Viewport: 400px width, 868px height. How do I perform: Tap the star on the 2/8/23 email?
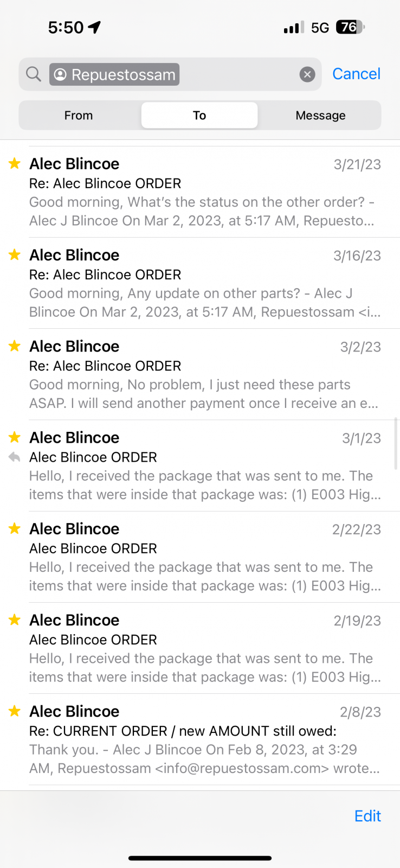[15, 711]
